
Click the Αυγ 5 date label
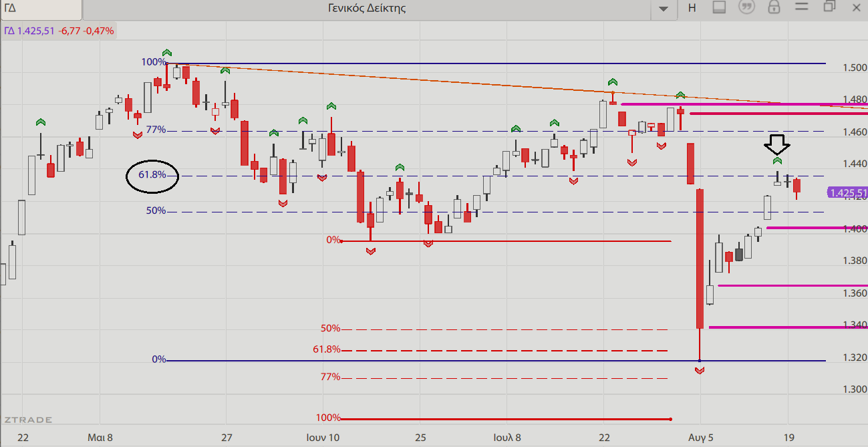coord(700,438)
